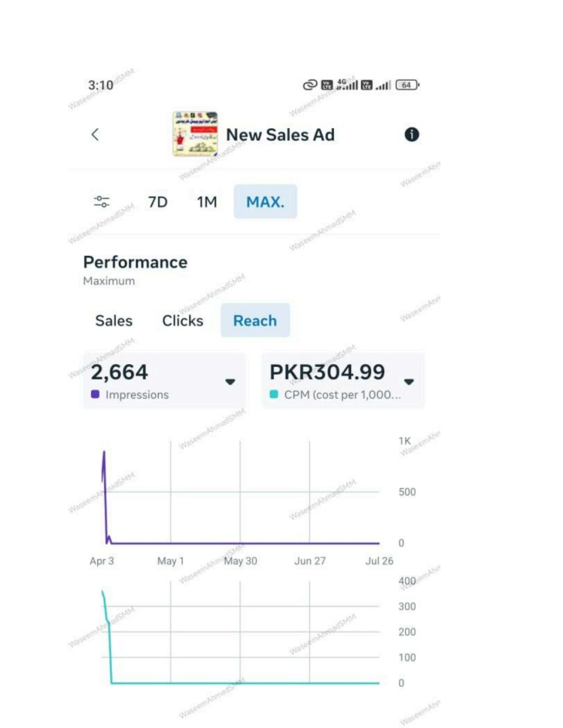This screenshot has width=563, height=728.
Task: Switch to the Clicks tab
Action: [x=183, y=321]
